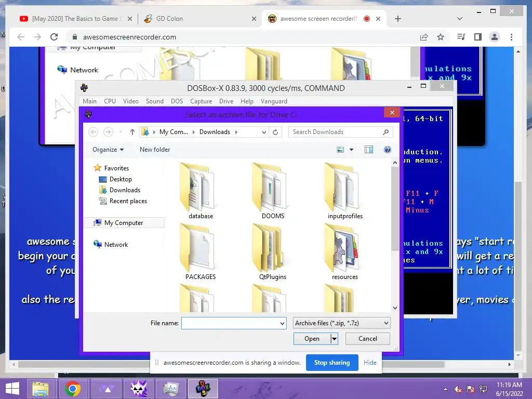
Task: Click the change view icon
Action: point(340,150)
